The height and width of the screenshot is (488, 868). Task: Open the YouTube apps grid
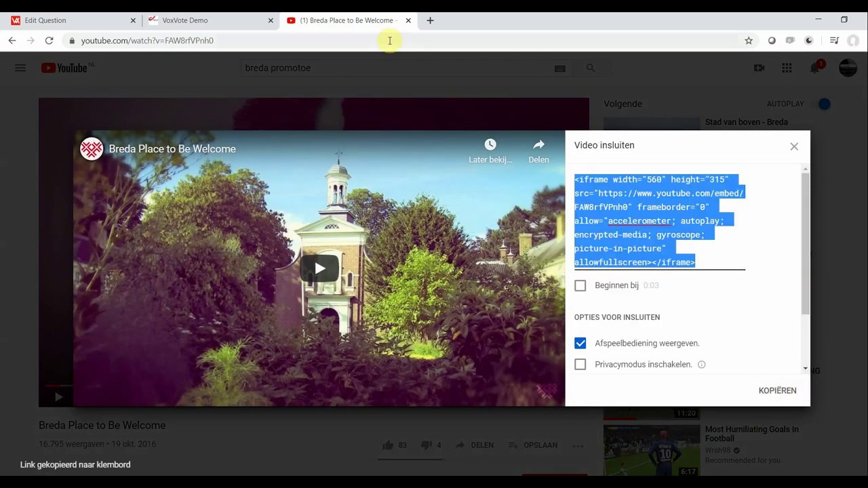787,68
